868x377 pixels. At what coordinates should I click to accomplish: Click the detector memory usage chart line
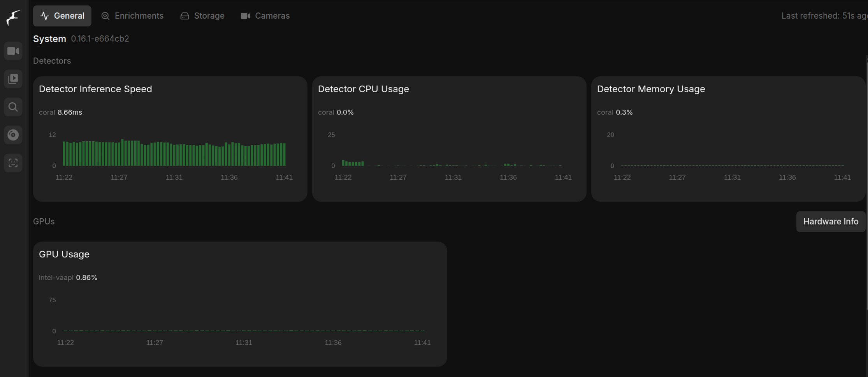click(x=732, y=165)
